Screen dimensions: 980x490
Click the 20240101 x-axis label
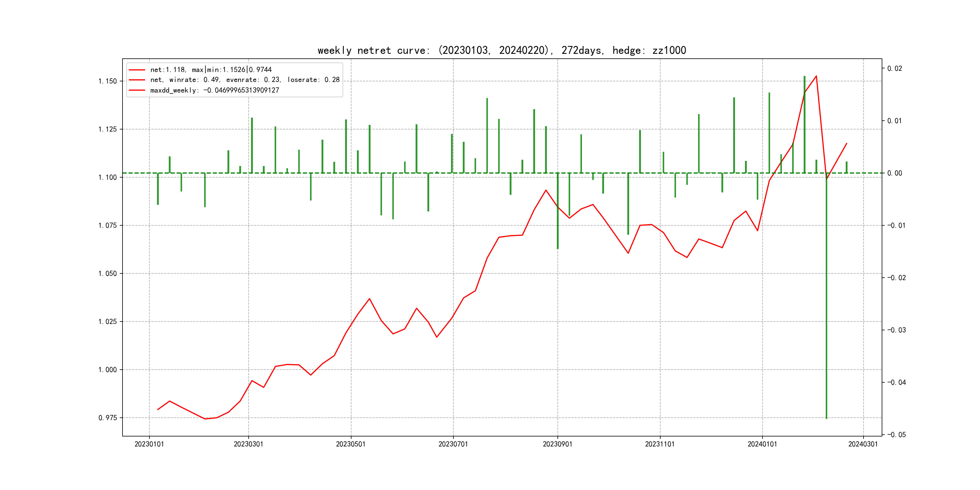762,444
